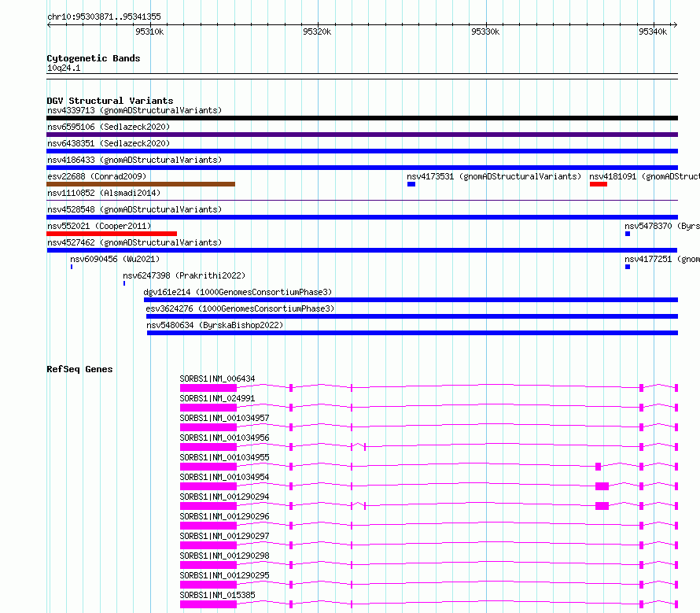Select variant label nsv4186433 (gnomADStructuralVariants)
700x613 pixels.
134,160
